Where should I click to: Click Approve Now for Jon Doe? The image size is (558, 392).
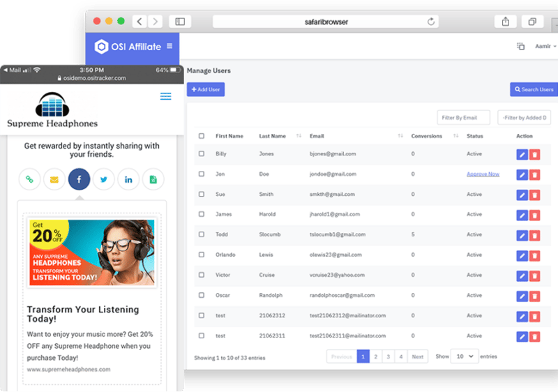(483, 174)
